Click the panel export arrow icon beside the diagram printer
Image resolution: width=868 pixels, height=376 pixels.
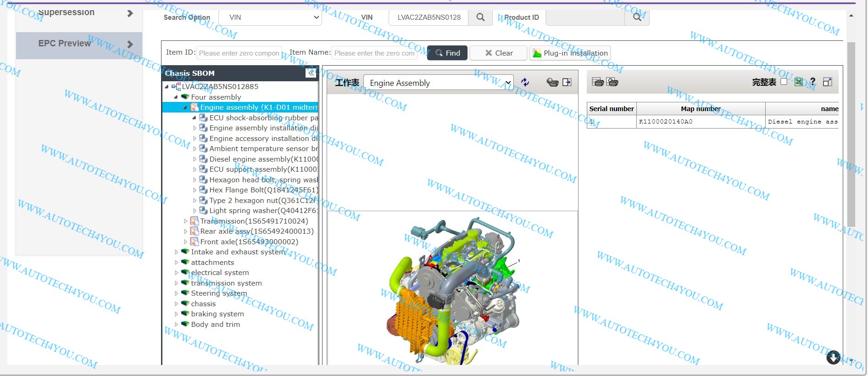coord(568,83)
